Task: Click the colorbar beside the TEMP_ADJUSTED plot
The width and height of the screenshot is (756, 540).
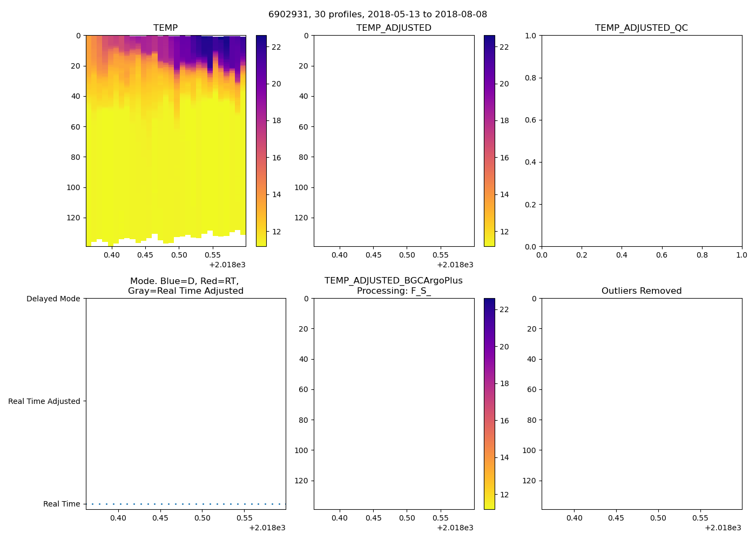Action: click(x=489, y=140)
